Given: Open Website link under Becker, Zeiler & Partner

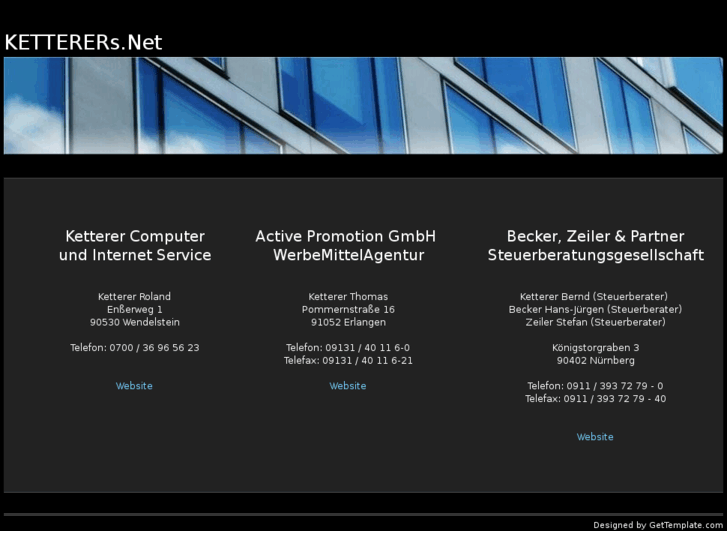Looking at the screenshot, I should coord(595,437).
